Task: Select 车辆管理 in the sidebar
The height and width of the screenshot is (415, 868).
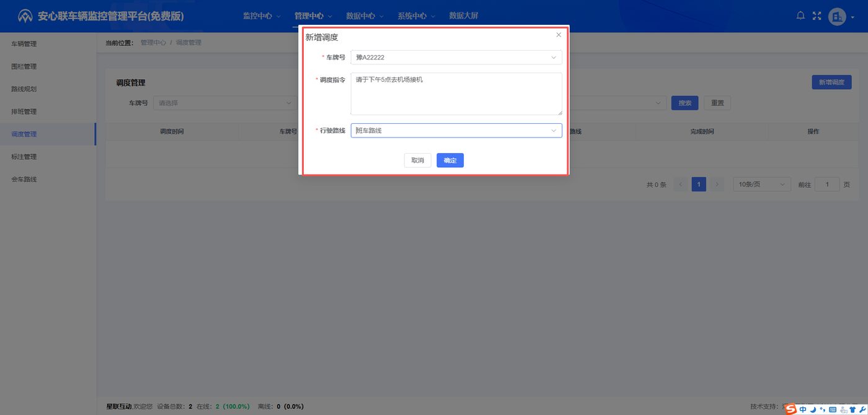Action: coord(48,44)
